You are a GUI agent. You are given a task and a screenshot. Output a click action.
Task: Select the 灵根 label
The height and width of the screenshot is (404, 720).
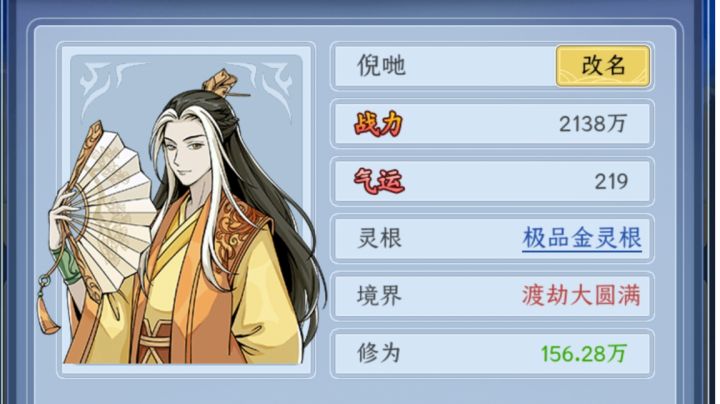tap(379, 238)
